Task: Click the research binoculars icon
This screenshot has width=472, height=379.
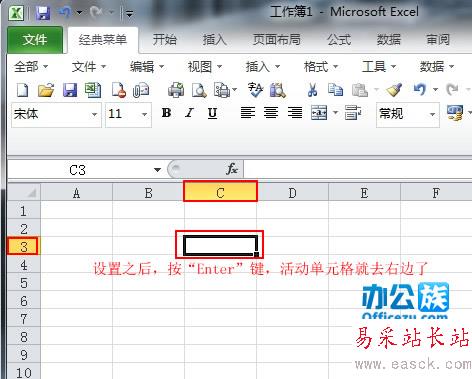Action: (278, 90)
